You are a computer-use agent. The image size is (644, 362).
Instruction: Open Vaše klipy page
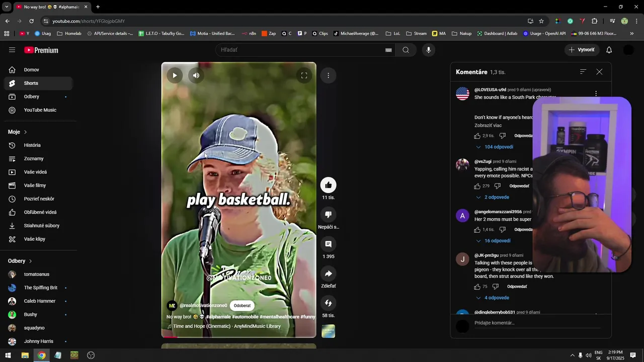[38, 239]
